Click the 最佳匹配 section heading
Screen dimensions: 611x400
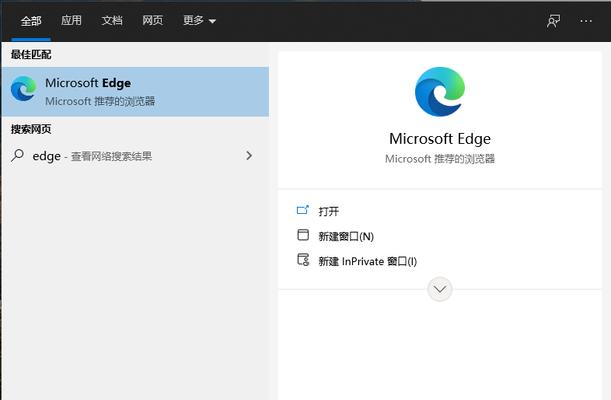(31, 55)
